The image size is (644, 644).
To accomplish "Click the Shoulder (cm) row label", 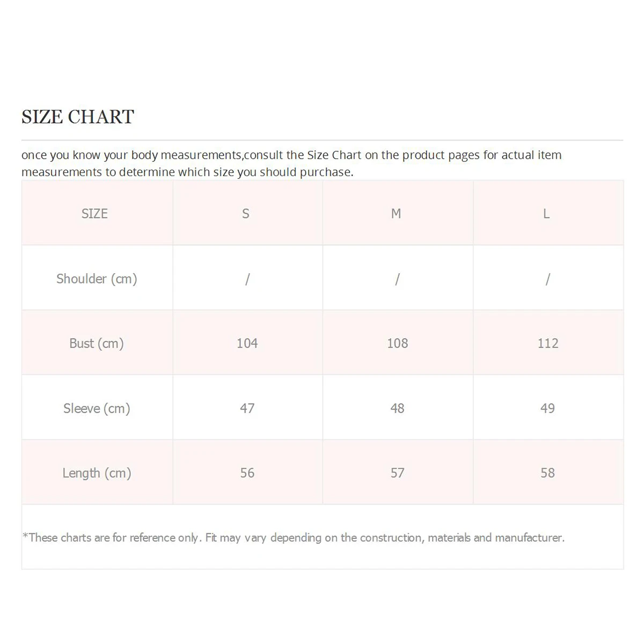I will pyautogui.click(x=97, y=279).
